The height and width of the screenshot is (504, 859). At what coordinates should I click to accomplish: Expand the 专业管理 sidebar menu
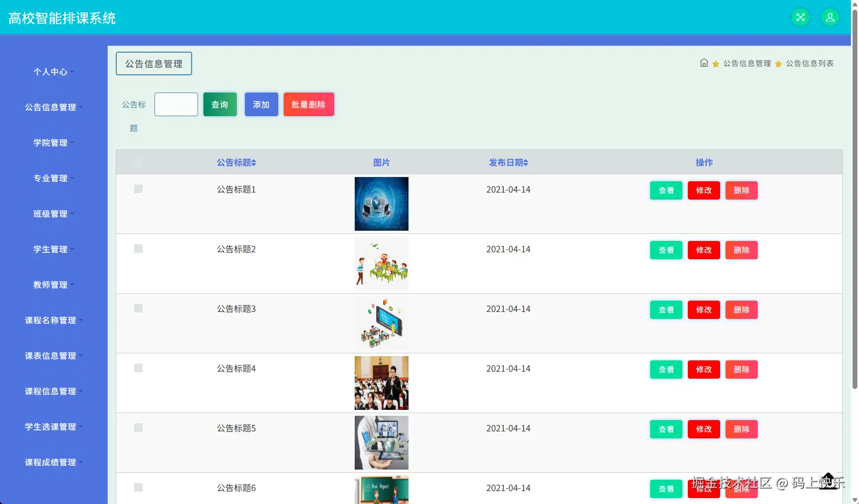coord(54,178)
